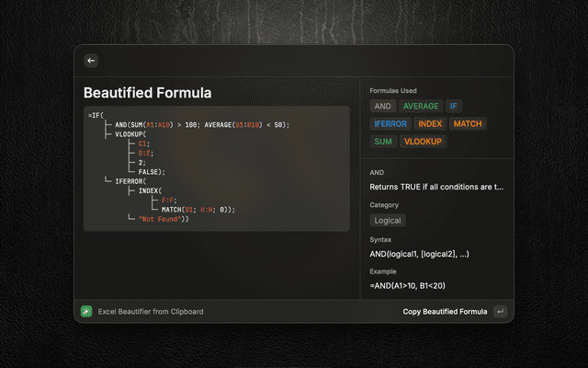Click the Beautified Formula heading

[147, 93]
